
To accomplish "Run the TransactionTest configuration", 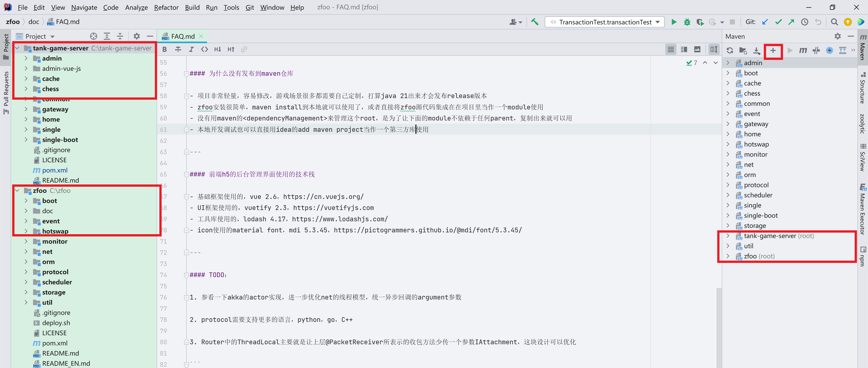I will (674, 22).
